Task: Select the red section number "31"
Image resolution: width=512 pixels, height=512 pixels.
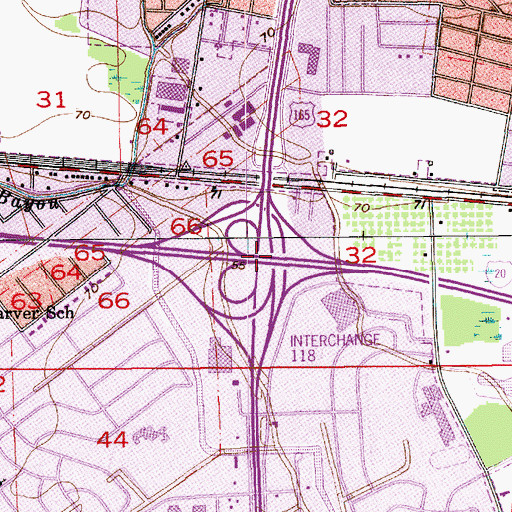Action: 51,99
